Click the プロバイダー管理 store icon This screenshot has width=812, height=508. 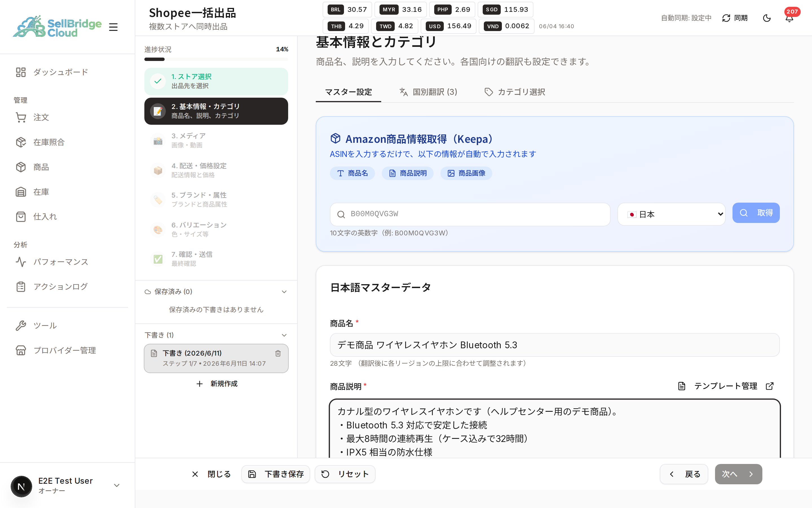tap(21, 351)
